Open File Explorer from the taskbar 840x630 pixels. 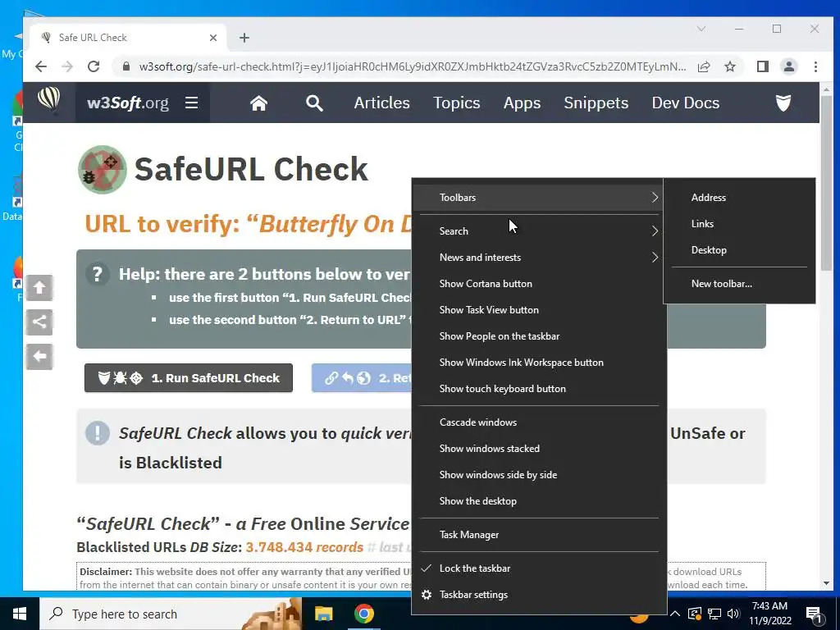pyautogui.click(x=323, y=614)
